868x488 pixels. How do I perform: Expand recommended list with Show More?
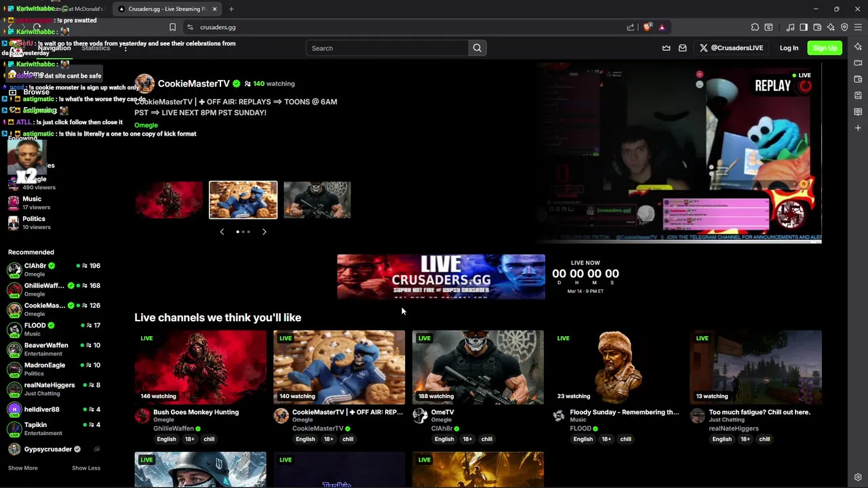point(22,468)
